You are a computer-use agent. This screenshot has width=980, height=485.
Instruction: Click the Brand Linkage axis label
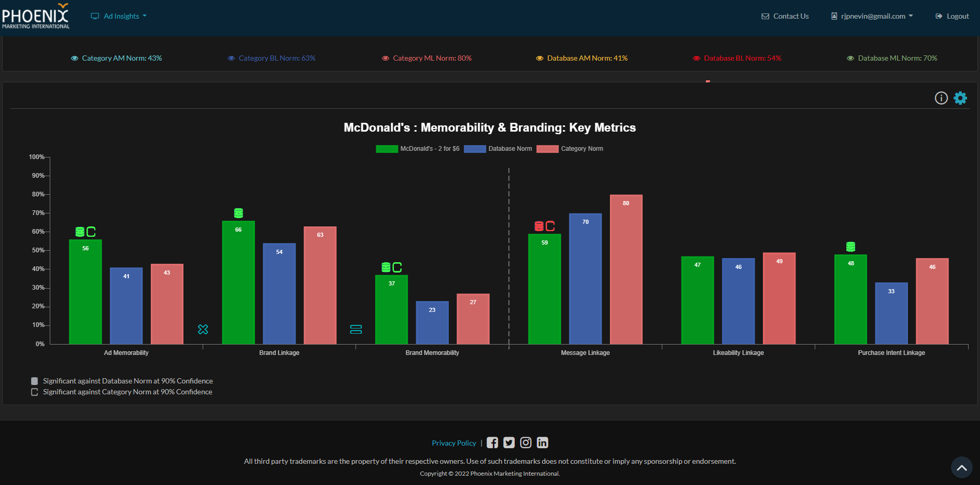[279, 353]
